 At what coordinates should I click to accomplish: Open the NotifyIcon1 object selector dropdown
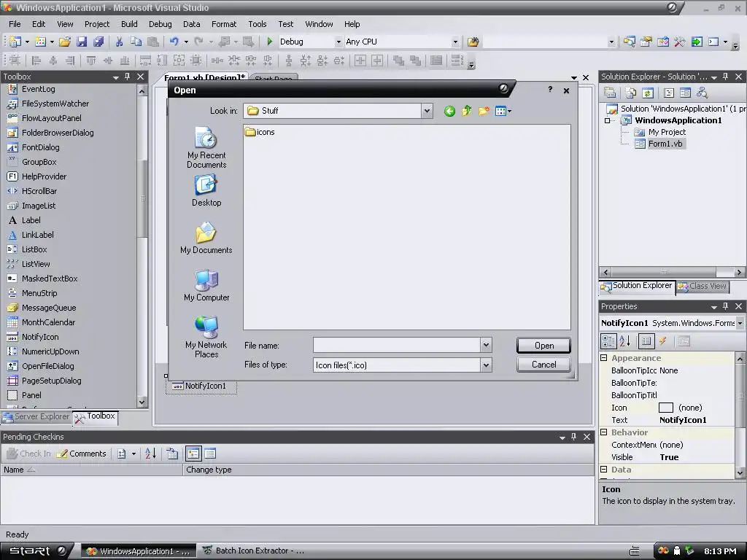[x=740, y=323]
